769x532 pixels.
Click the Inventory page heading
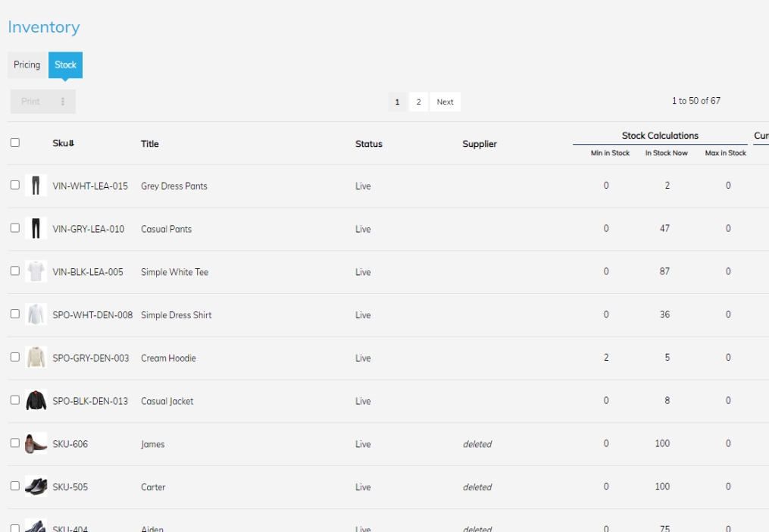44,27
